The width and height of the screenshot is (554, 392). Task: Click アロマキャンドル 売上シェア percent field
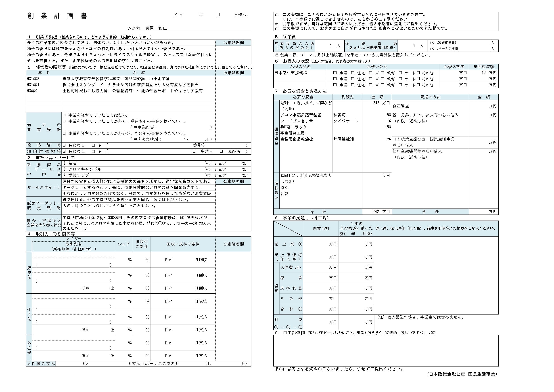(x=234, y=170)
